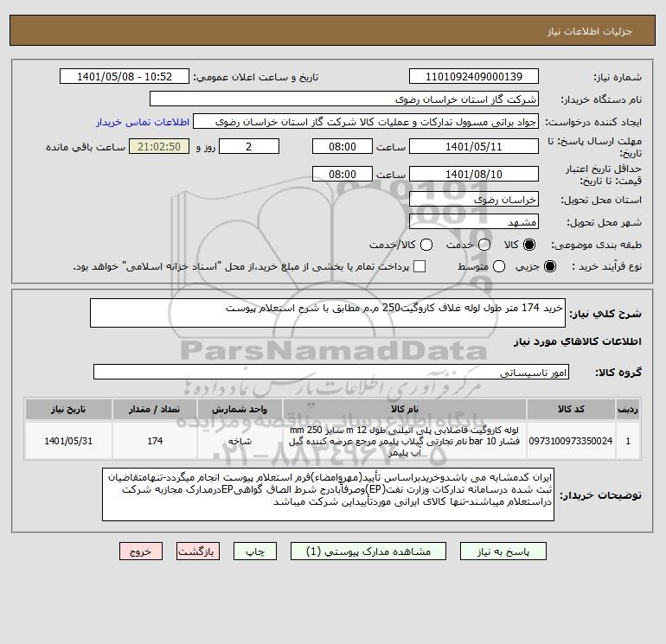Click the need number field 1101092409000139

(x=474, y=77)
